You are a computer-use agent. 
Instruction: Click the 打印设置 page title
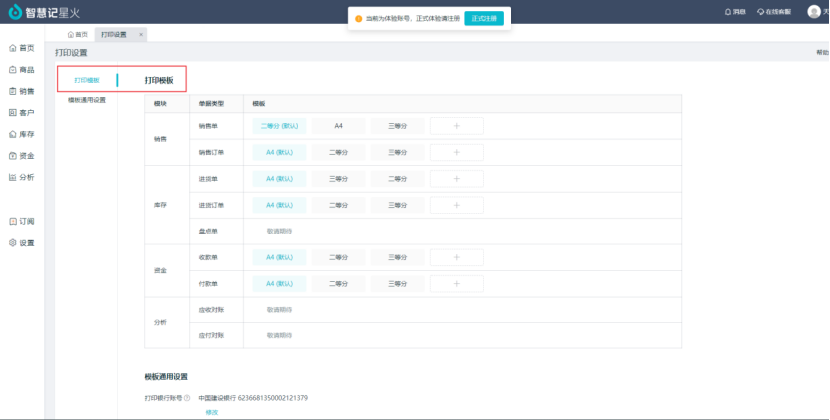71,53
